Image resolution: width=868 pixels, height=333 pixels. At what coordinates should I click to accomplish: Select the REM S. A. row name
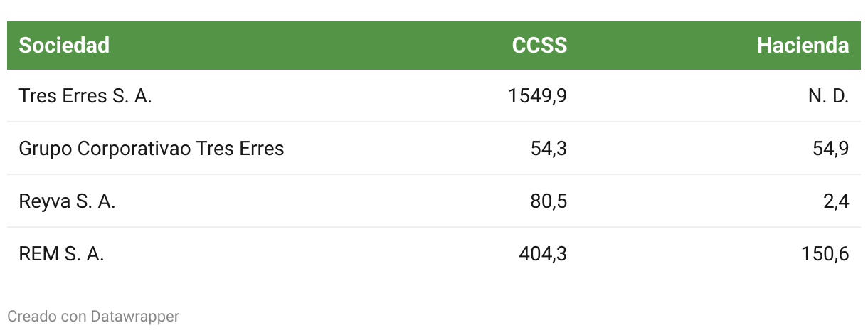[61, 254]
